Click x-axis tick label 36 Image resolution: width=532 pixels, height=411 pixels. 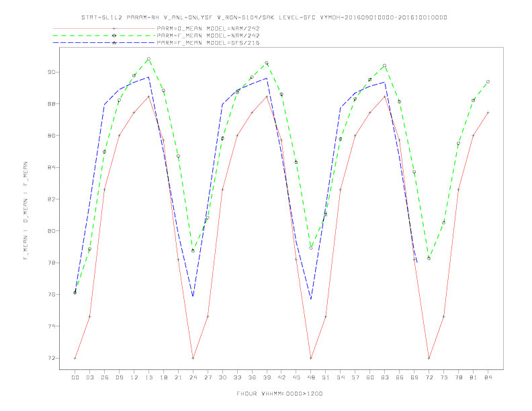pos(252,377)
